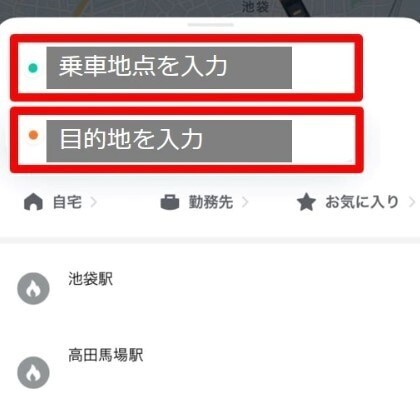The height and width of the screenshot is (420, 420).
Task: Click the flame icon next to 高田馬場駅
Action: [33, 373]
